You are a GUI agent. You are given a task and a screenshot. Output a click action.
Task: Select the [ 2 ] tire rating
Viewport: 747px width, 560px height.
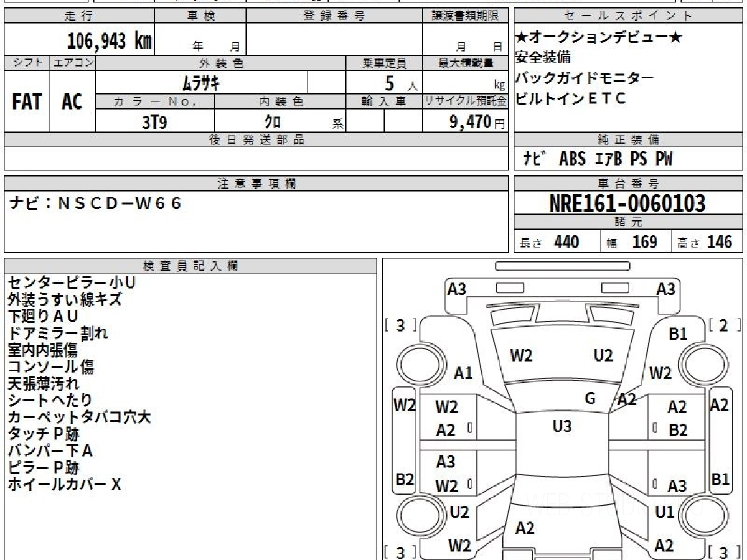725,325
